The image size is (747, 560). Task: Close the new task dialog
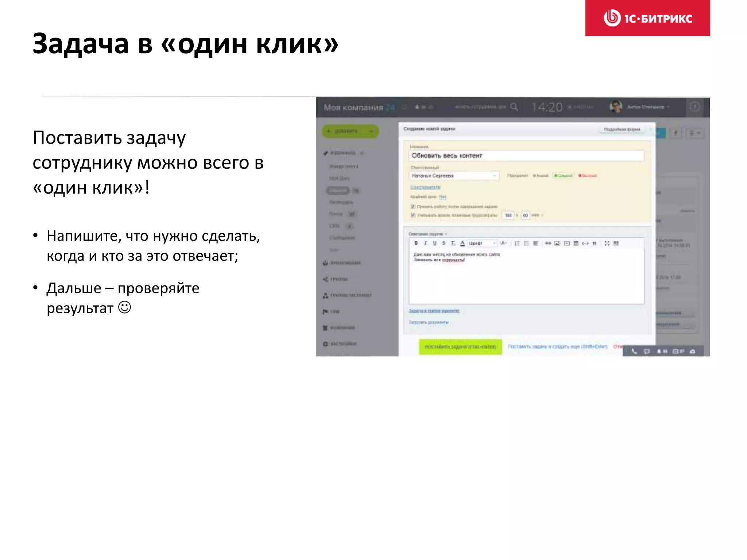click(650, 129)
